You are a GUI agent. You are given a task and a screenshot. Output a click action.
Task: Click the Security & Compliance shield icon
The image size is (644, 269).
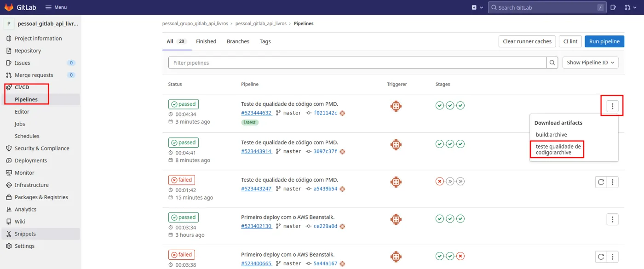click(9, 148)
